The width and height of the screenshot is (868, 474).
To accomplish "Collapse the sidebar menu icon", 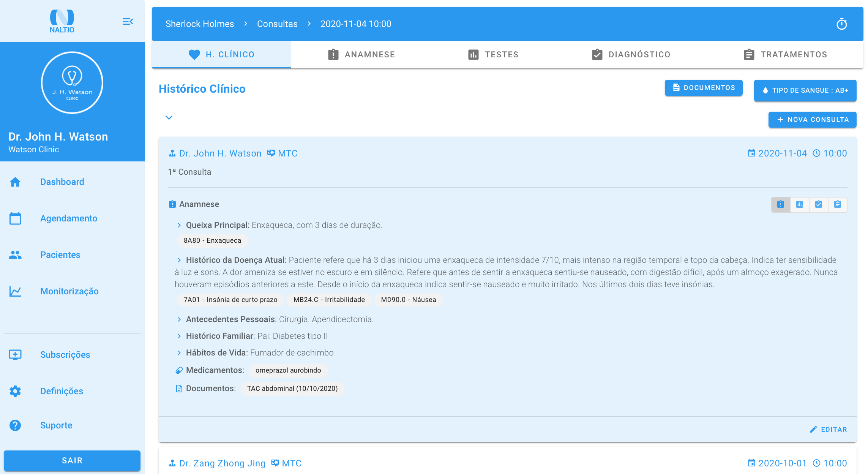I will [x=128, y=22].
